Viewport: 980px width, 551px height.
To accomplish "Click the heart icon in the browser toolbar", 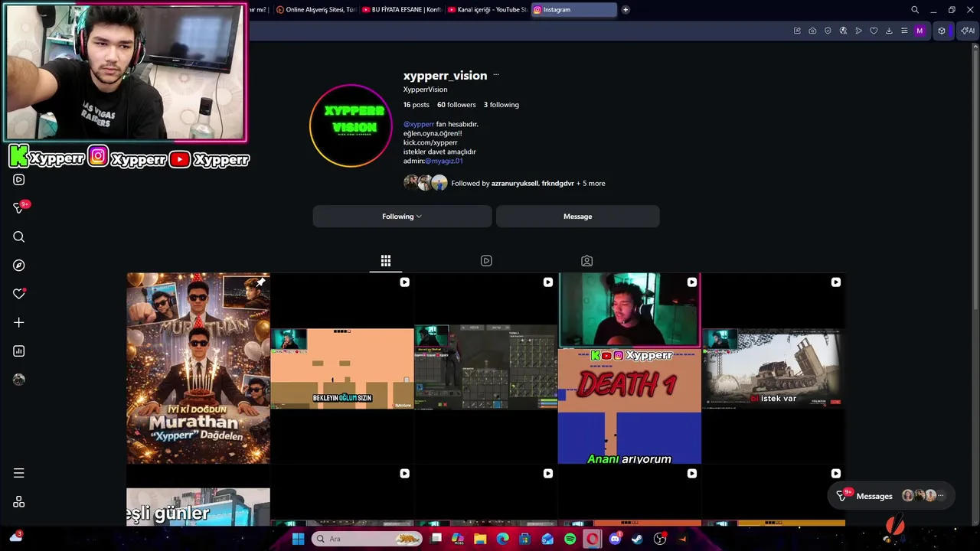I will click(874, 31).
